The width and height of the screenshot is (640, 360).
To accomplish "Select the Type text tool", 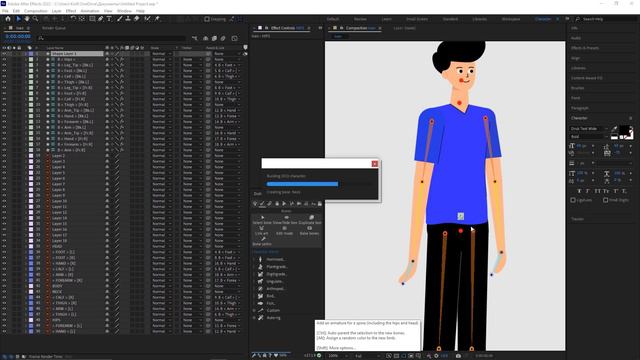I will [x=109, y=19].
